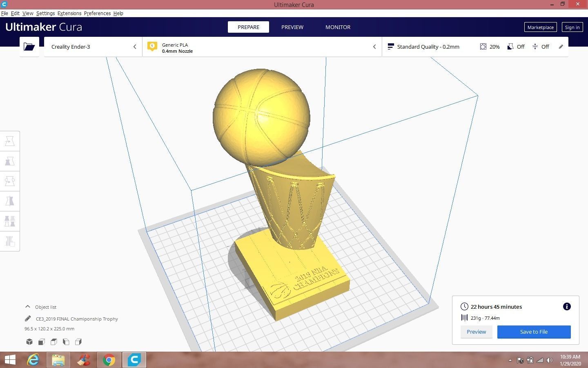
Task: Open Standard Quality print settings panel
Action: 475,47
